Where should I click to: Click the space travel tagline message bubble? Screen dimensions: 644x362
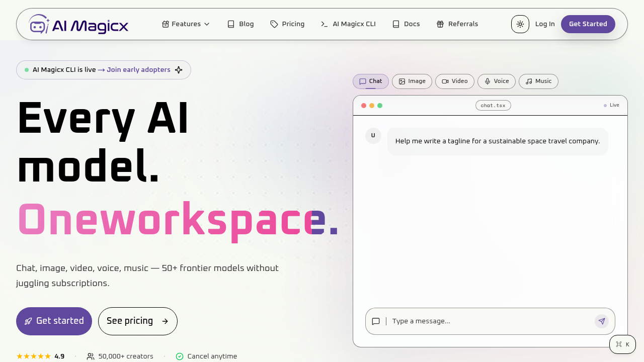coord(498,141)
